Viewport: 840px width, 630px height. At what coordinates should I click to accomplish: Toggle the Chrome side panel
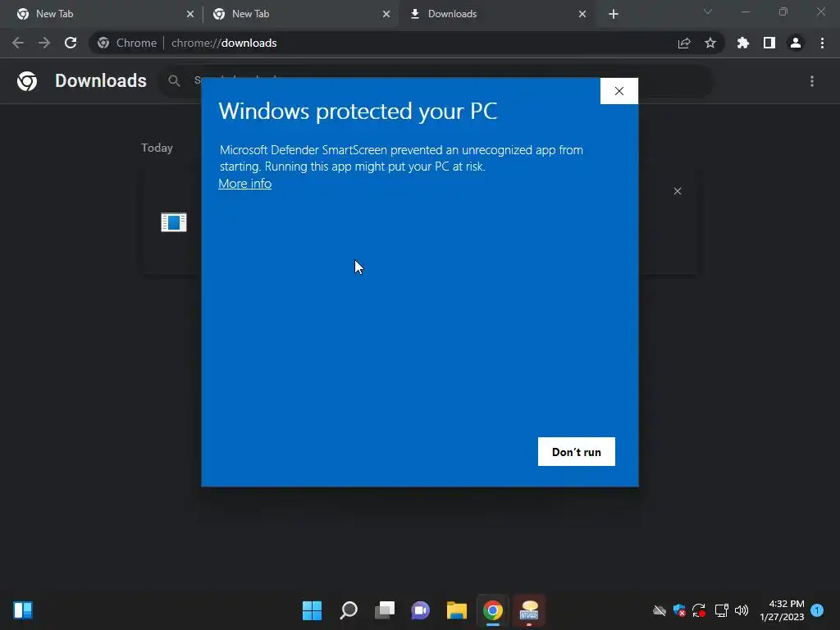point(769,43)
